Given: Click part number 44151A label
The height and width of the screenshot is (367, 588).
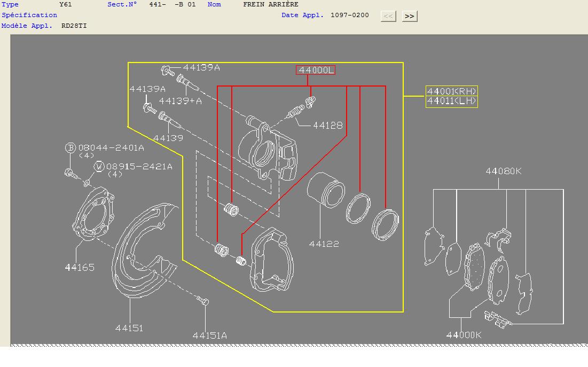Looking at the screenshot, I should pyautogui.click(x=210, y=335).
